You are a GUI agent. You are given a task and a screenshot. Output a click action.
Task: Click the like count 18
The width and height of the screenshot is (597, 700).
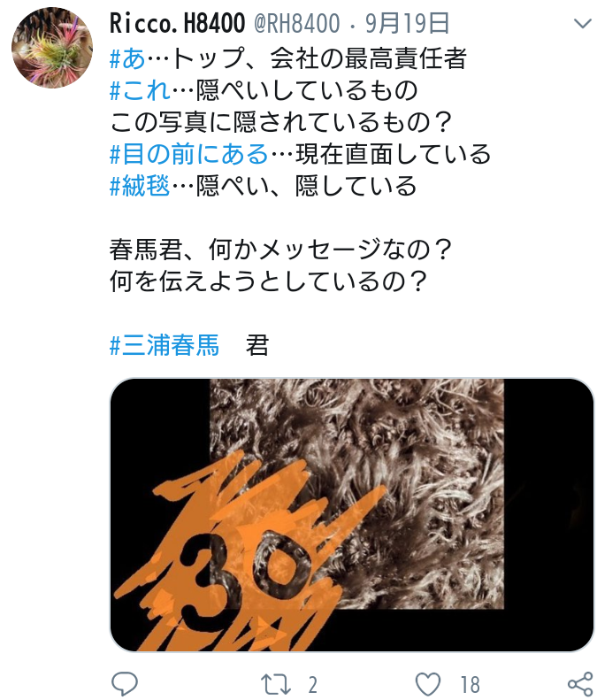coord(470,685)
